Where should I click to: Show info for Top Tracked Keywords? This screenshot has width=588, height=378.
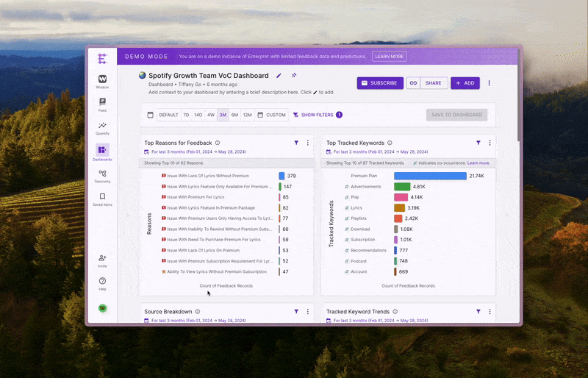click(390, 143)
